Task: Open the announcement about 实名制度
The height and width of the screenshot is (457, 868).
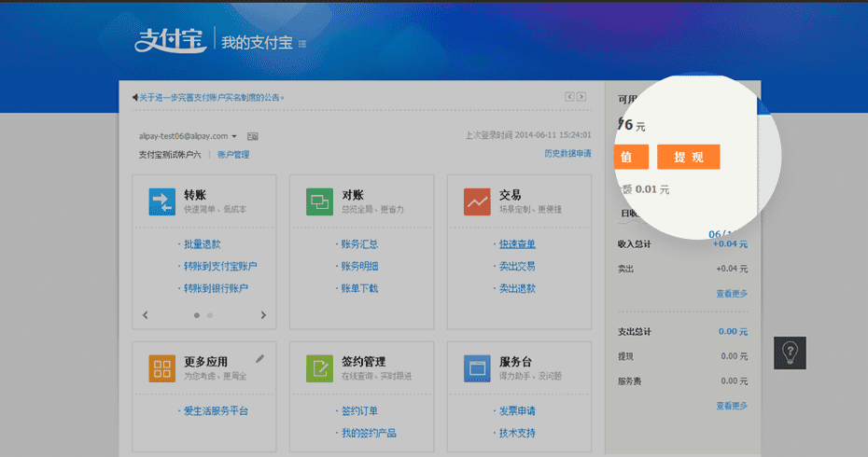Action: coord(212,97)
